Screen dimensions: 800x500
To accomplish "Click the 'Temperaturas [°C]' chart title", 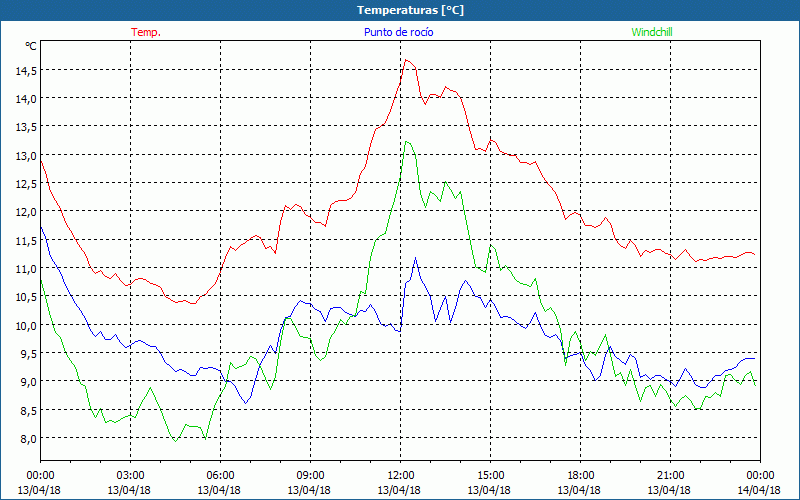I will point(410,10).
